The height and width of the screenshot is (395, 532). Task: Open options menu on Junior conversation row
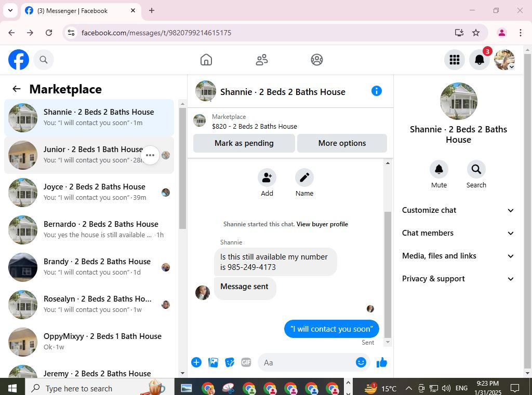tap(150, 155)
